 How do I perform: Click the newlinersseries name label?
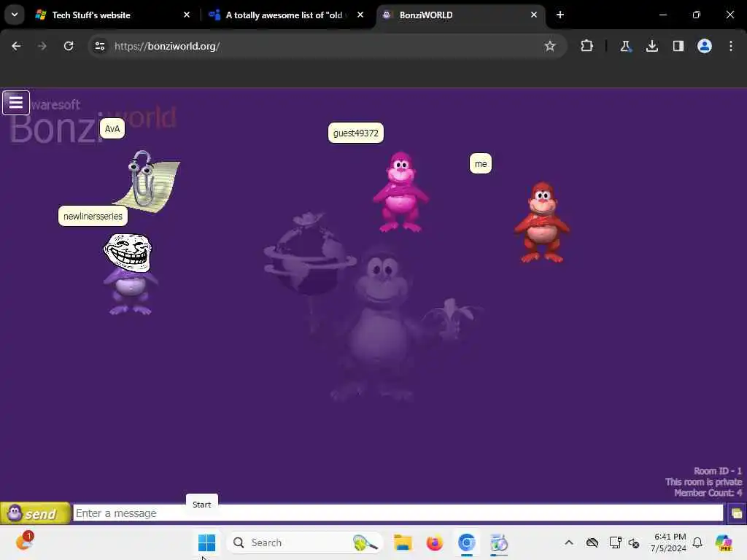93,216
